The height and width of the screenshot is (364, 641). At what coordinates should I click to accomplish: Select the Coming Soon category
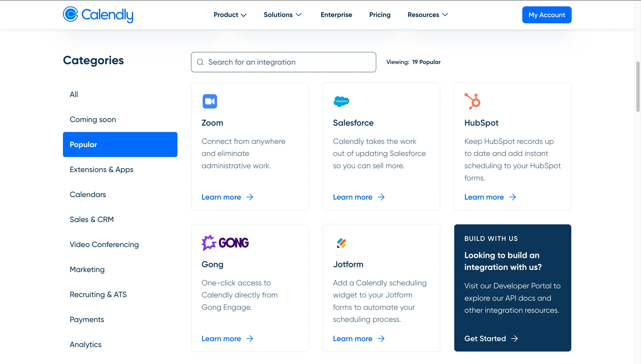coord(93,119)
